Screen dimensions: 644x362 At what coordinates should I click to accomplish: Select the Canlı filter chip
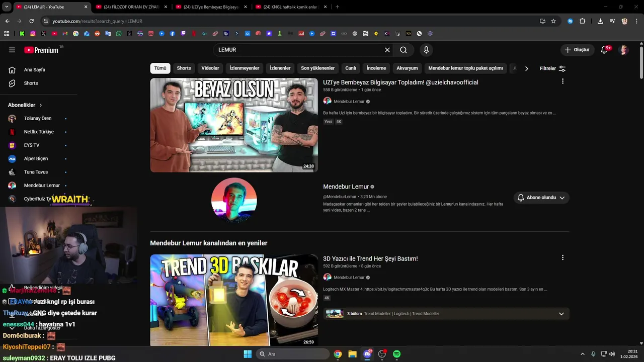[x=351, y=68]
